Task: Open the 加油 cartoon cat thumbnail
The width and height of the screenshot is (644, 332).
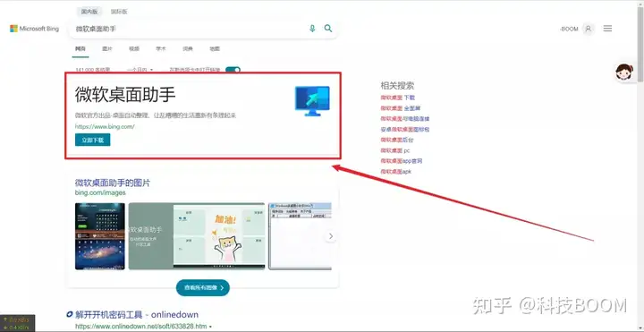Action: [x=197, y=236]
